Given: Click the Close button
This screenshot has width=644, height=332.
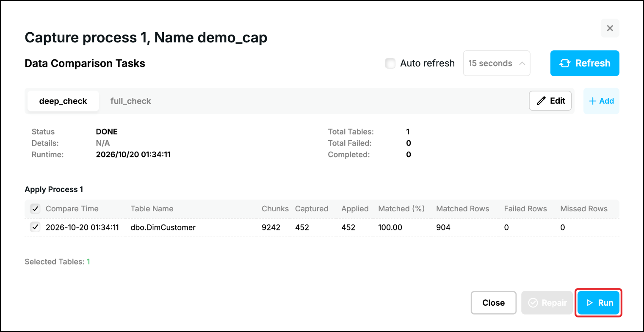Looking at the screenshot, I should coord(493,303).
